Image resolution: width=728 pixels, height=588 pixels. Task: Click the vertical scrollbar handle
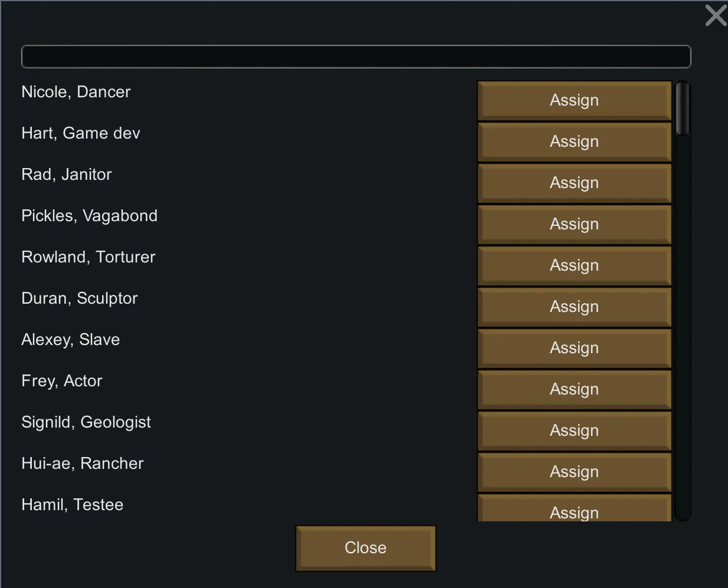tap(683, 109)
